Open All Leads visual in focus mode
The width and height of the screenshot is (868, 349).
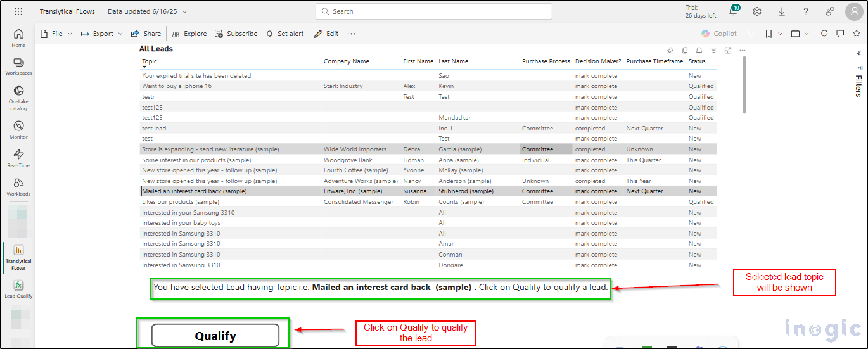(728, 50)
